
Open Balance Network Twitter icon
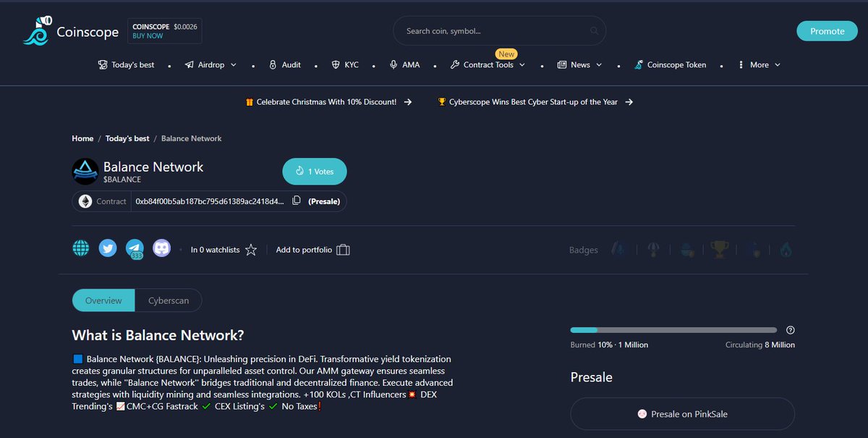(x=108, y=248)
